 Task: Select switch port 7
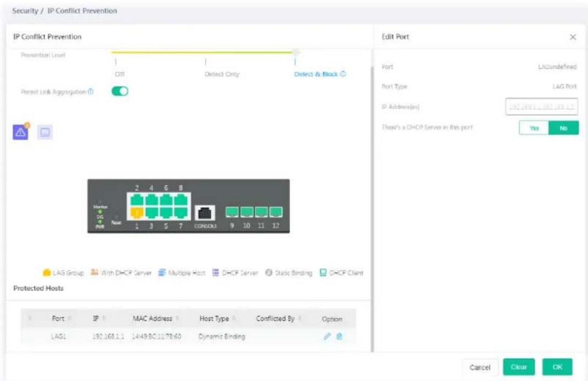[181, 213]
